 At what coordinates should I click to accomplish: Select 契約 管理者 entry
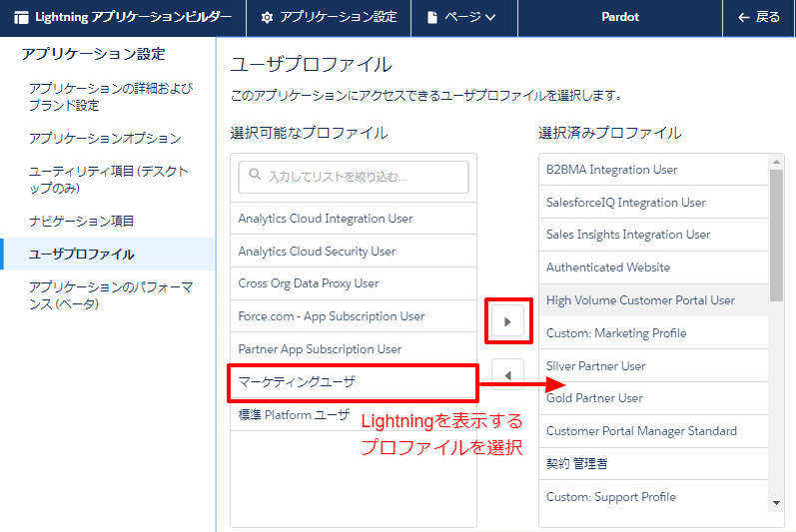tap(653, 463)
